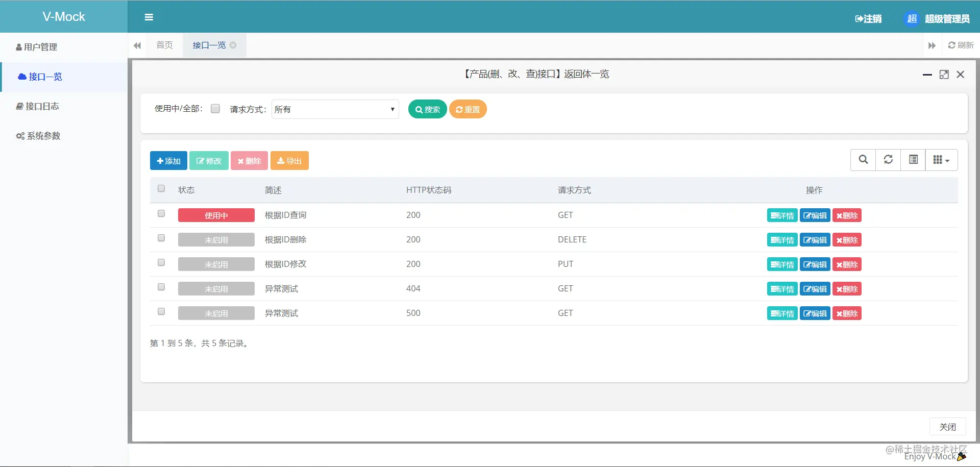
Task: Open 详情 for 500 异常测试 row
Action: 782,313
